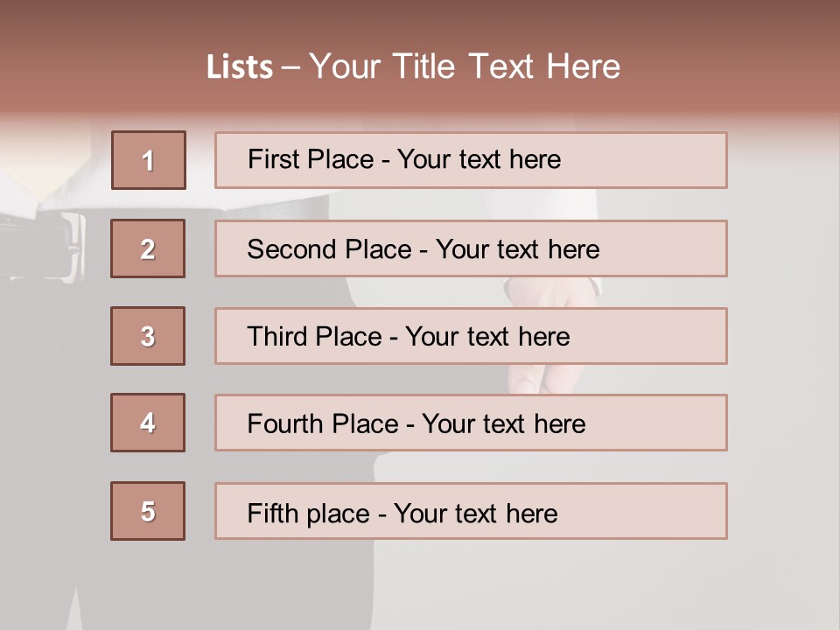Click the number 1 box
840x630 pixels.
pos(149,160)
